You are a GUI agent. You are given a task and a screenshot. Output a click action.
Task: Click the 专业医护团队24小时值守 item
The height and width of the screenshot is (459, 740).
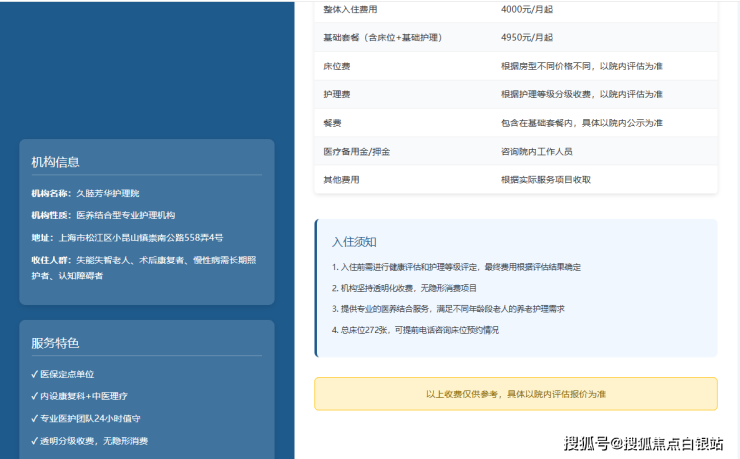tap(86, 418)
